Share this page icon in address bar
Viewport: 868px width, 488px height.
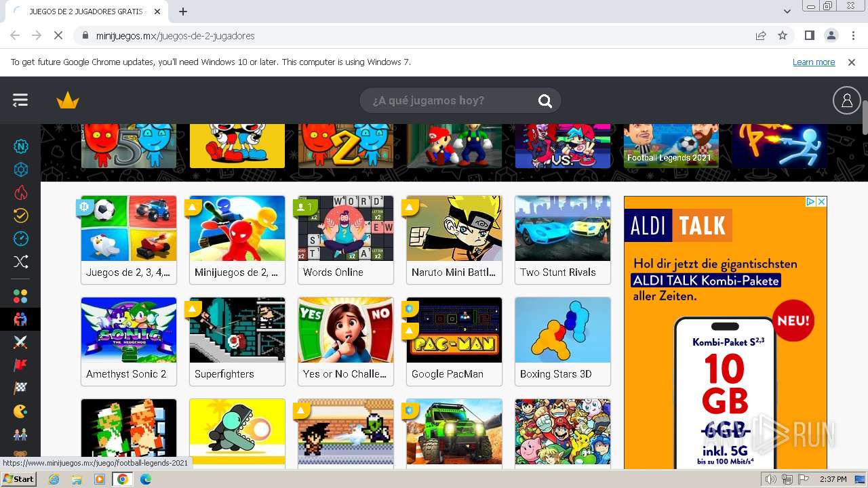click(761, 35)
